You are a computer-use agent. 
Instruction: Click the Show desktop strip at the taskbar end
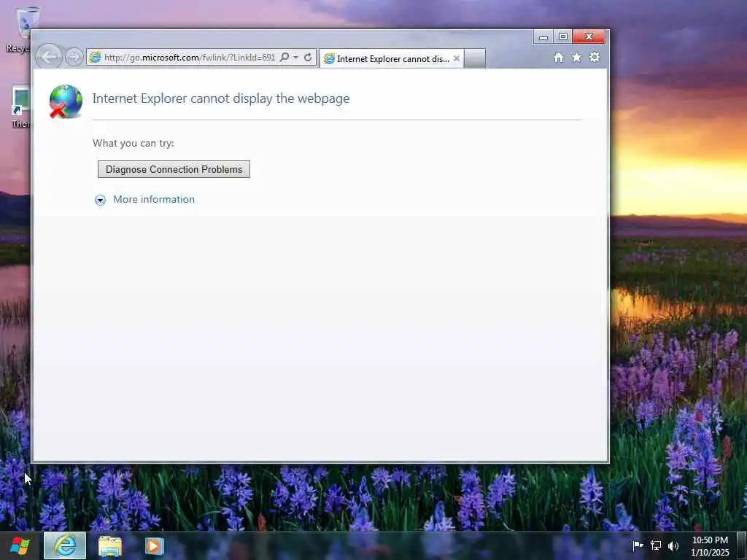742,545
